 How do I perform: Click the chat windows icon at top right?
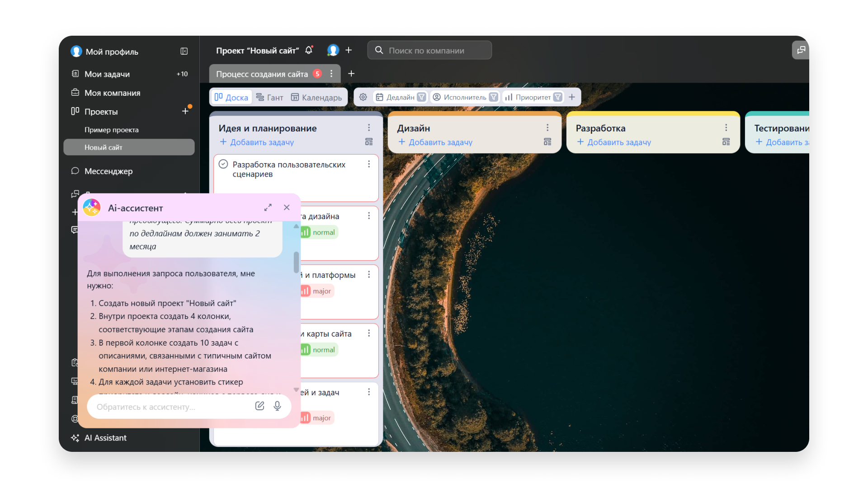[x=801, y=50]
